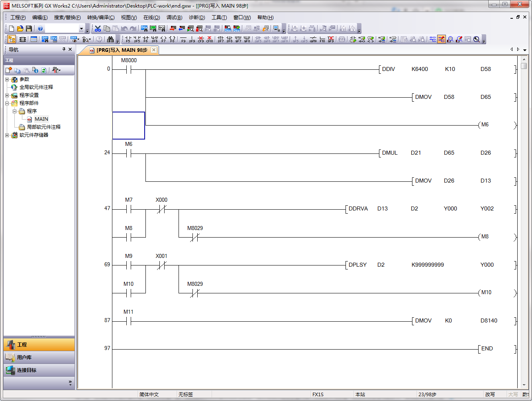
Task: Click the F10 draw line icon
Action: click(x=322, y=39)
